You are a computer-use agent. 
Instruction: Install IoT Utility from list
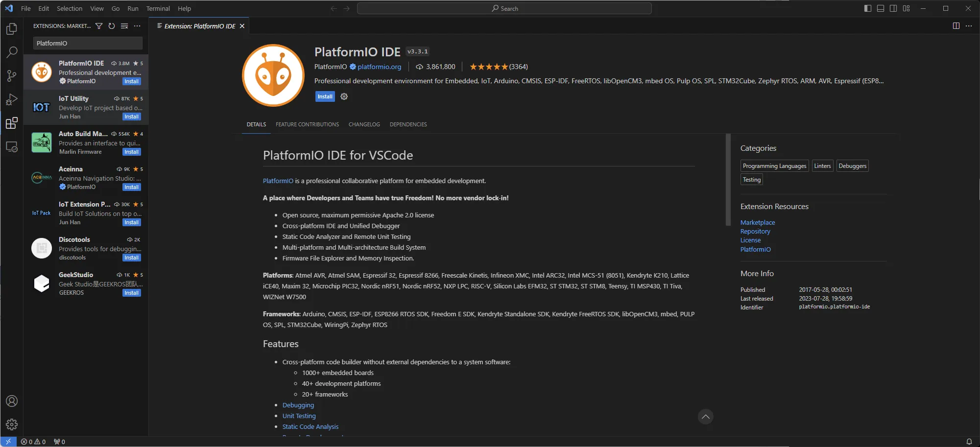pyautogui.click(x=132, y=117)
